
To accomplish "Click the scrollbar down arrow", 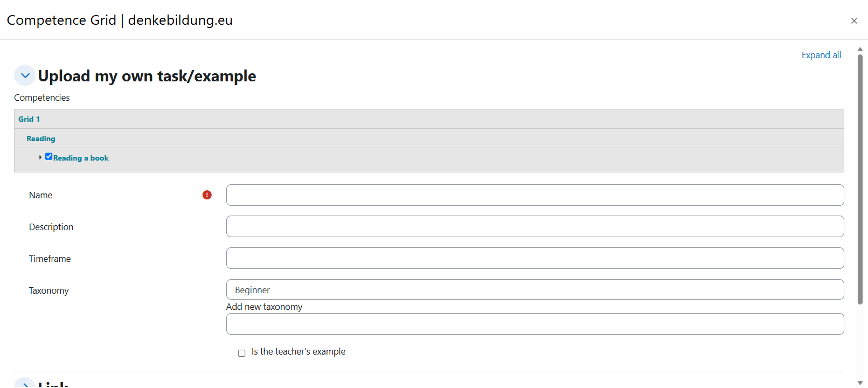I will [860, 383].
